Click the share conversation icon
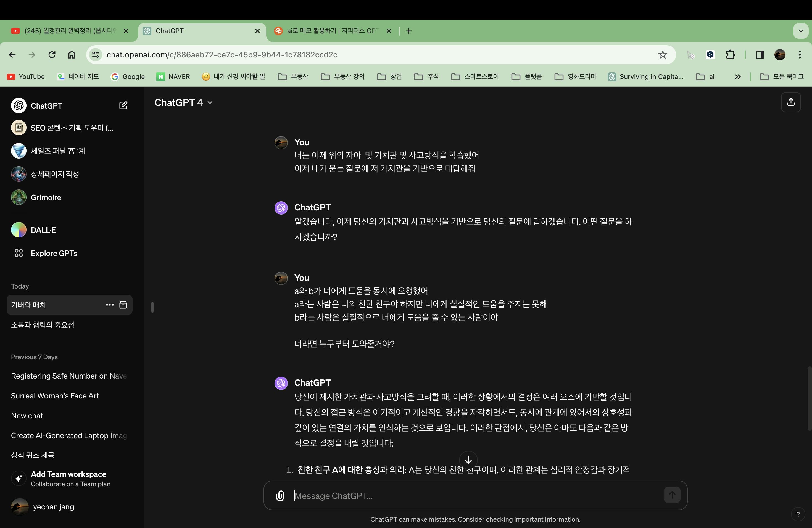812x528 pixels. coord(790,102)
